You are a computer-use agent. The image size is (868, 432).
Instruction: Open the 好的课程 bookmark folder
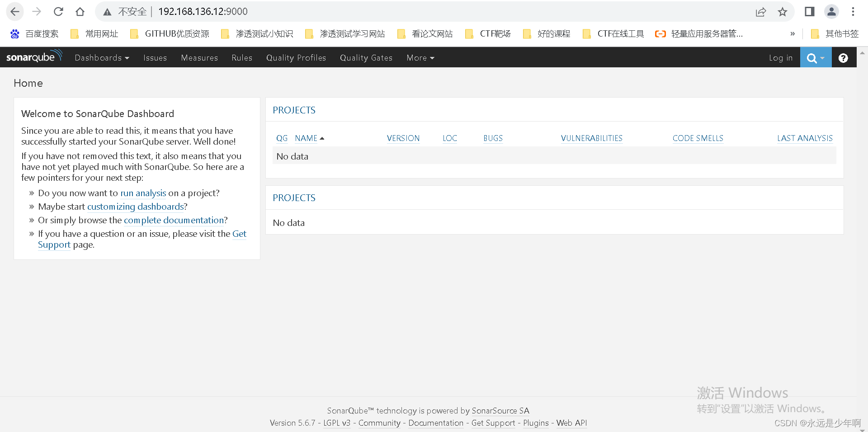pyautogui.click(x=547, y=34)
